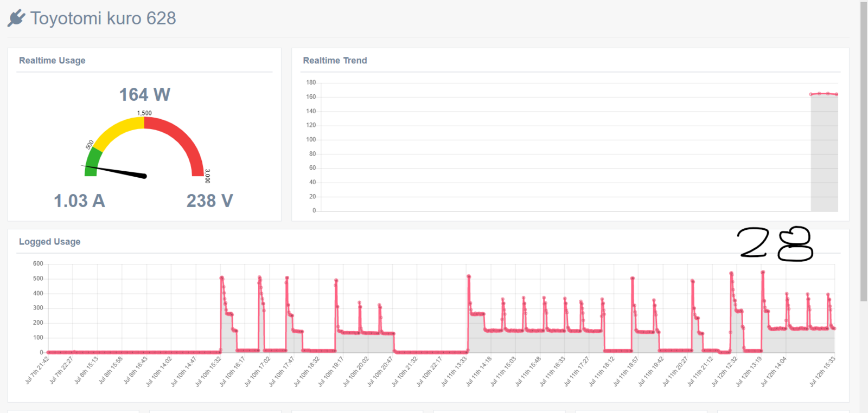Image resolution: width=868 pixels, height=413 pixels.
Task: Click the Jul 7th 21:42 axis label
Action: [x=37, y=370]
